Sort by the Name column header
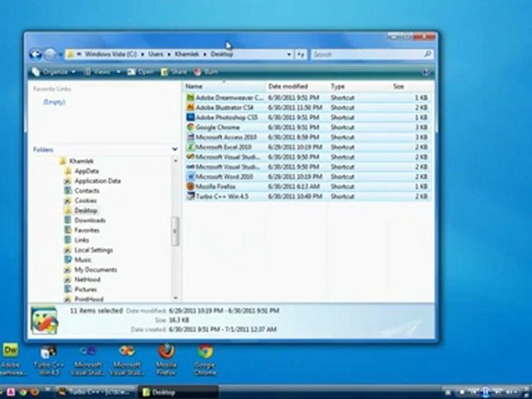This screenshot has width=532, height=399. (x=224, y=86)
